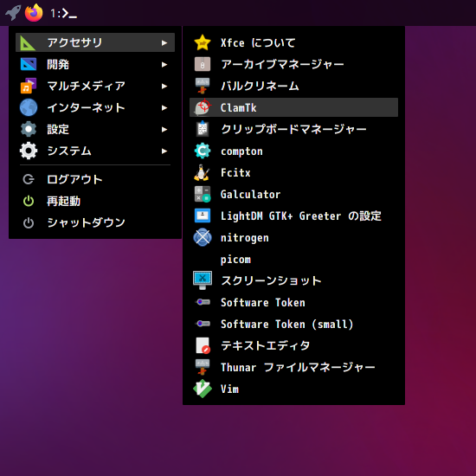Open Xfce について entry
This screenshot has height=476, width=476.
[x=293, y=42]
